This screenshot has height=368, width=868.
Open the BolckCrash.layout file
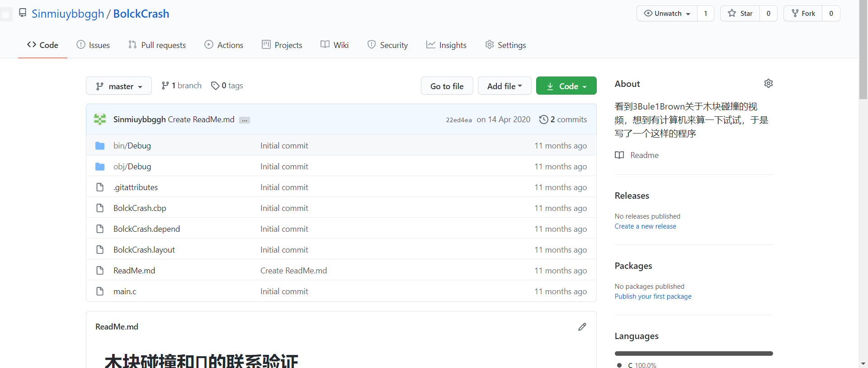144,250
